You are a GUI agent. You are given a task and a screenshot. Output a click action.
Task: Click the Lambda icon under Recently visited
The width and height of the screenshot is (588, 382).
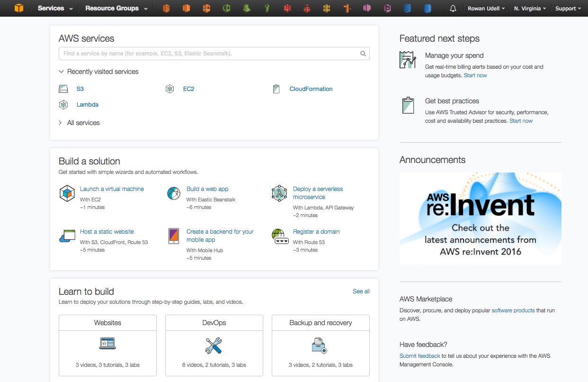click(x=63, y=104)
